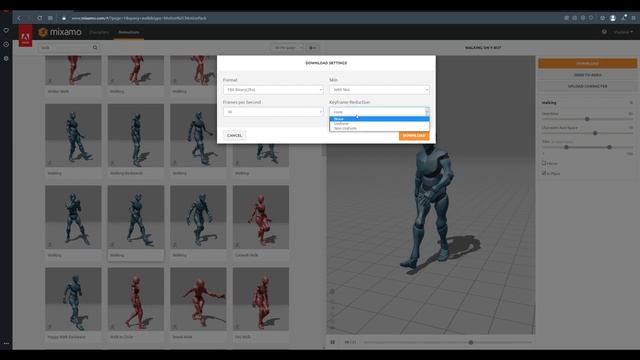The width and height of the screenshot is (640, 360).
Task: Click the WALKING ON Y BOT title
Action: tap(483, 48)
